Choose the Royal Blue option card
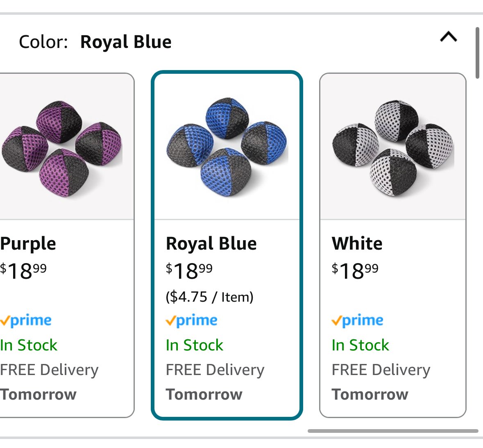 coord(227,245)
